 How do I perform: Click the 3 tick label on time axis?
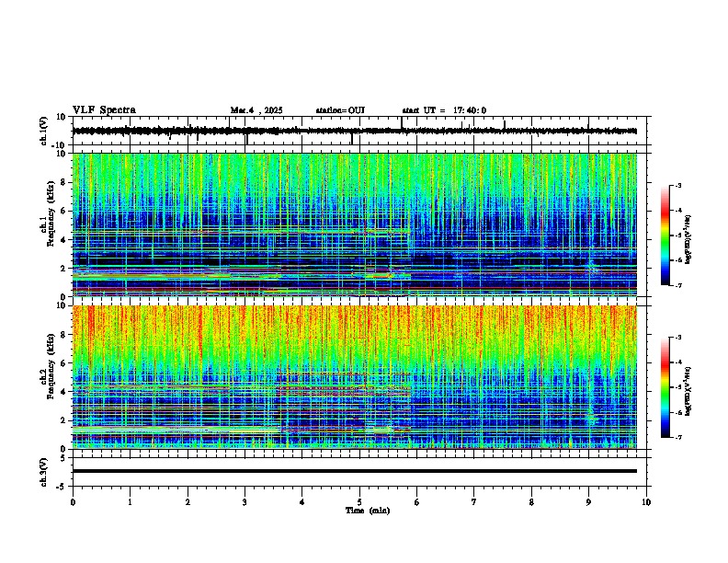click(x=245, y=502)
